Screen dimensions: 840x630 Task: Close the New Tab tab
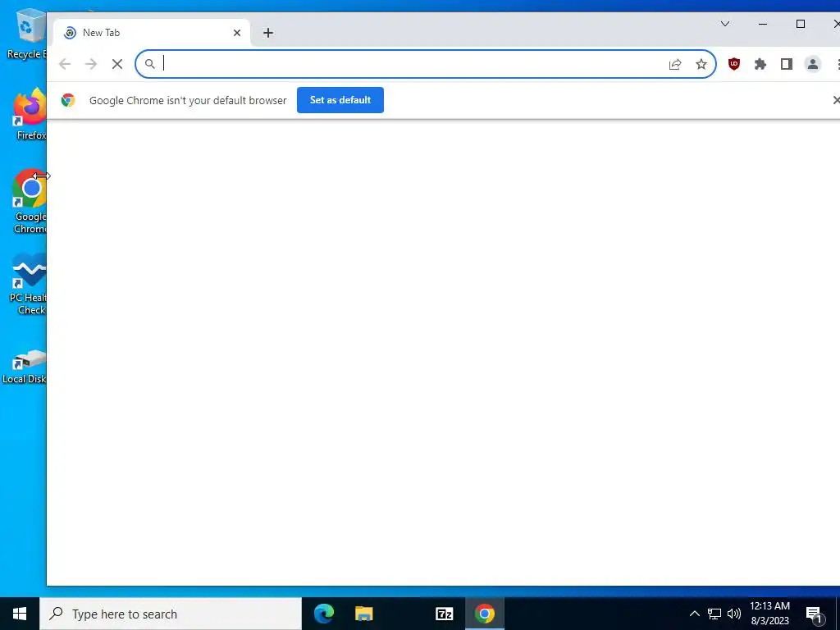pos(237,33)
